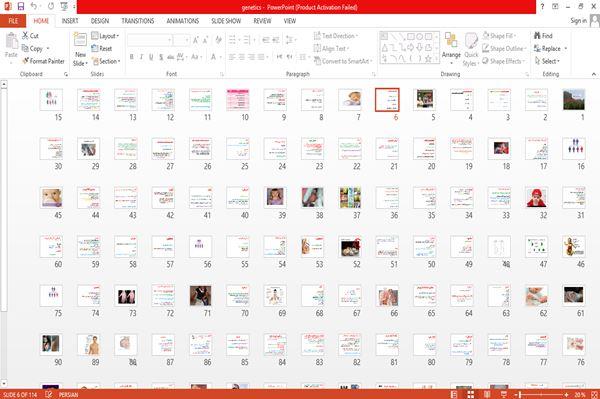Viewport: 600px width, 399px height.
Task: Click the 20% zoom level
Action: tap(580, 394)
